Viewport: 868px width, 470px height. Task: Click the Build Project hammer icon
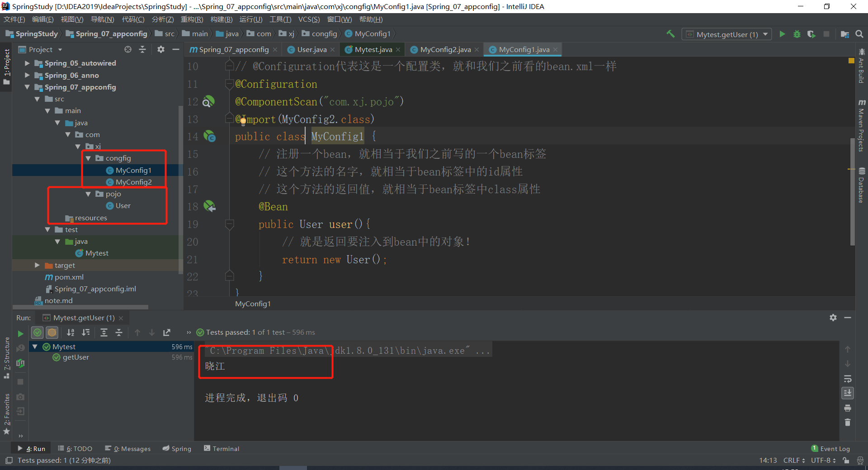click(x=670, y=34)
